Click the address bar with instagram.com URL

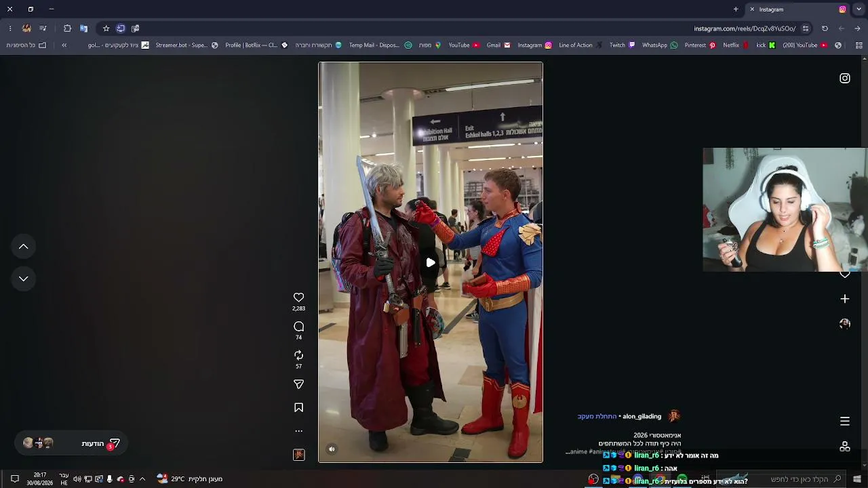(745, 28)
